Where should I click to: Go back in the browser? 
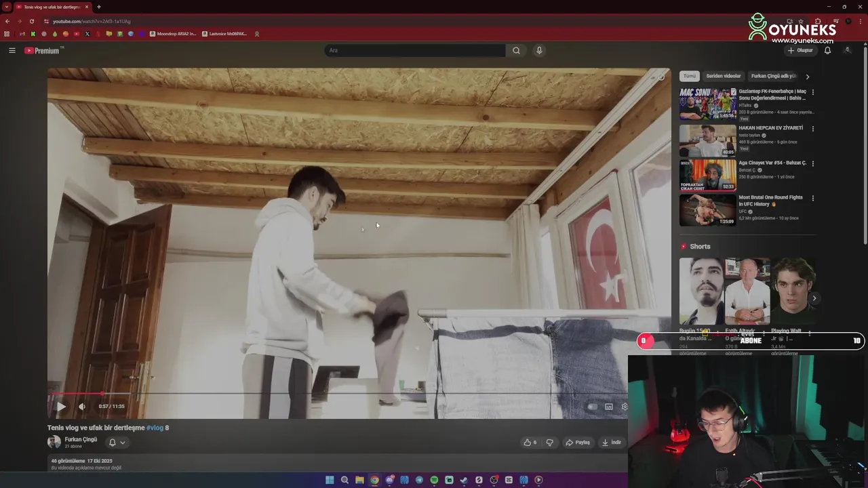(7, 21)
